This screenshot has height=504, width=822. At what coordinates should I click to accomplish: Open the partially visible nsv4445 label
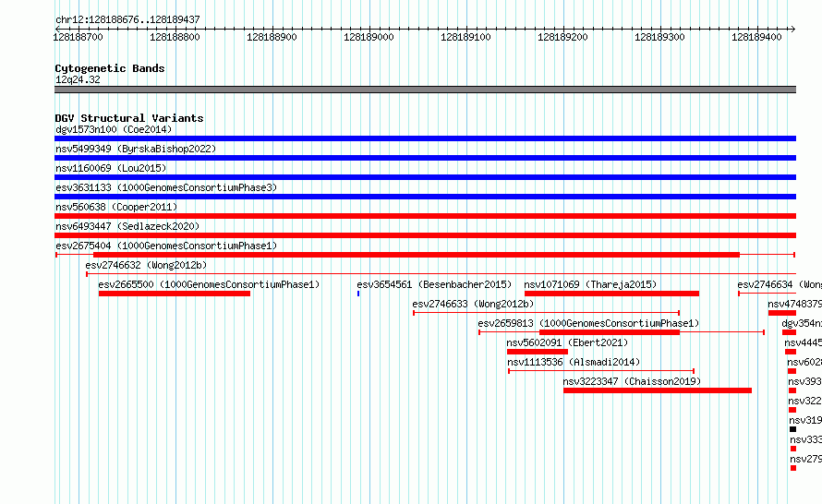click(x=804, y=342)
